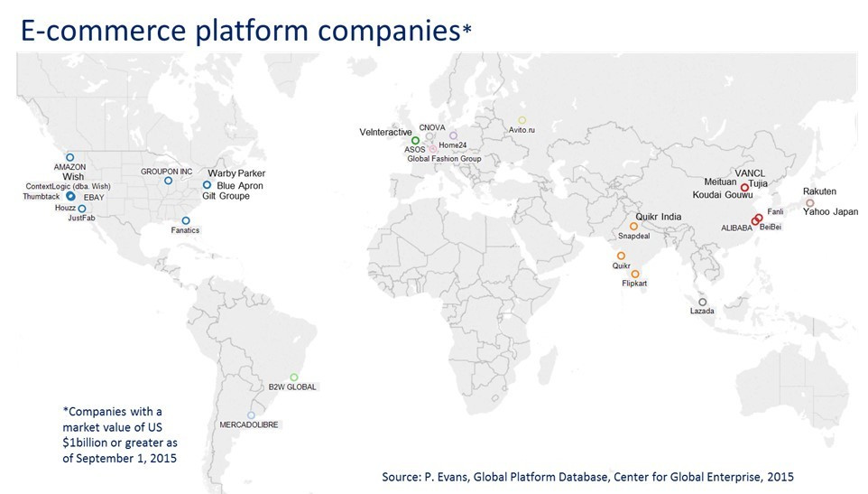Viewport: 868px width, 494px height.
Task: Click the ContextLogic (dba. Wish) label
Action: 68,186
